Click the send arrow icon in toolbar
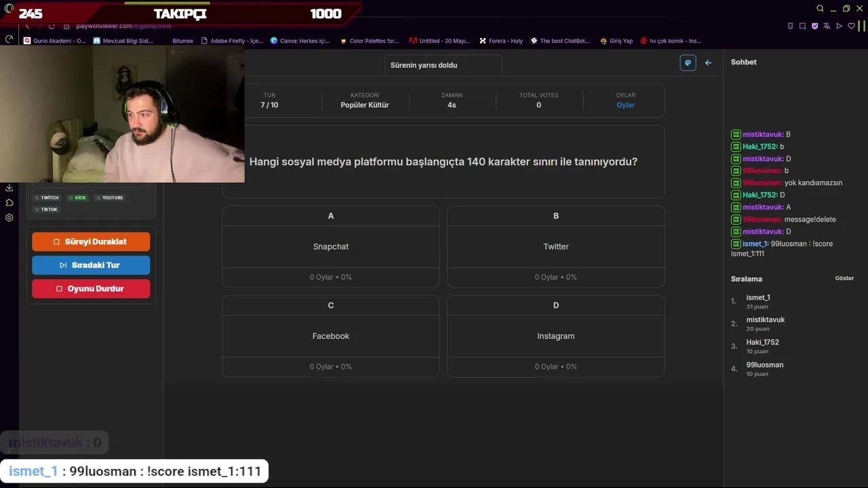The height and width of the screenshot is (488, 868). coord(839,26)
